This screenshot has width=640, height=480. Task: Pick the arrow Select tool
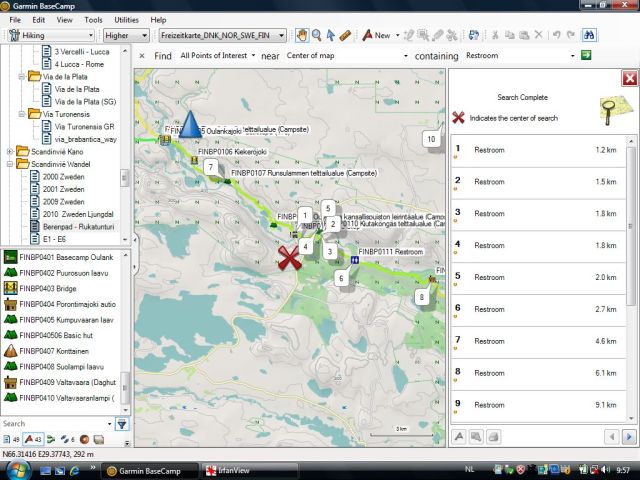click(x=330, y=35)
